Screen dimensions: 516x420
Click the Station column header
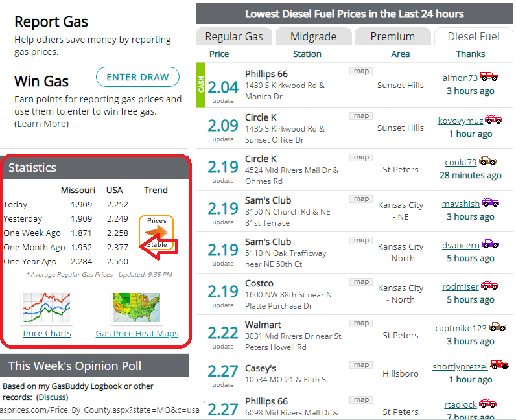pyautogui.click(x=307, y=54)
